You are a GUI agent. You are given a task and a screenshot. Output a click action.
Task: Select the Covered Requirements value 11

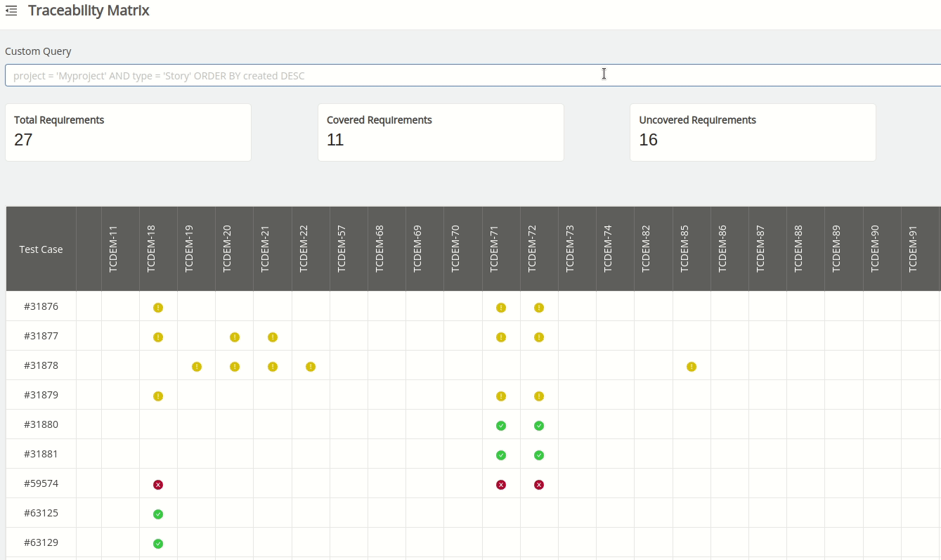335,140
